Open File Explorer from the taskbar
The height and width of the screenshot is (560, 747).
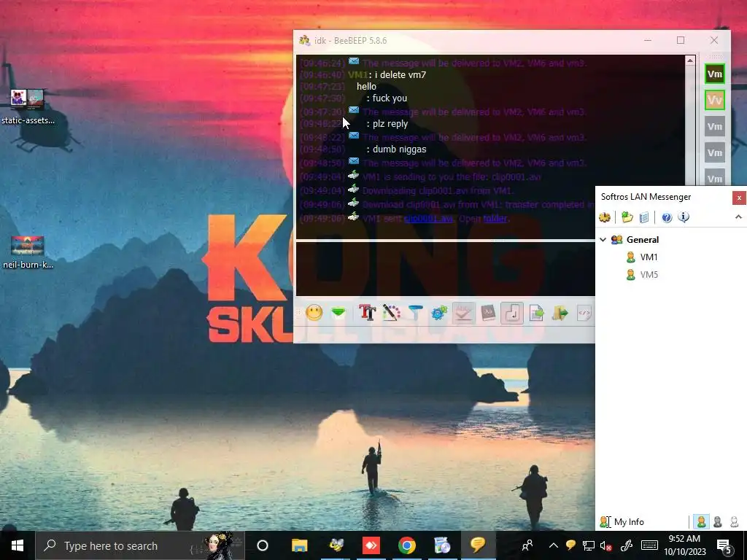click(300, 545)
